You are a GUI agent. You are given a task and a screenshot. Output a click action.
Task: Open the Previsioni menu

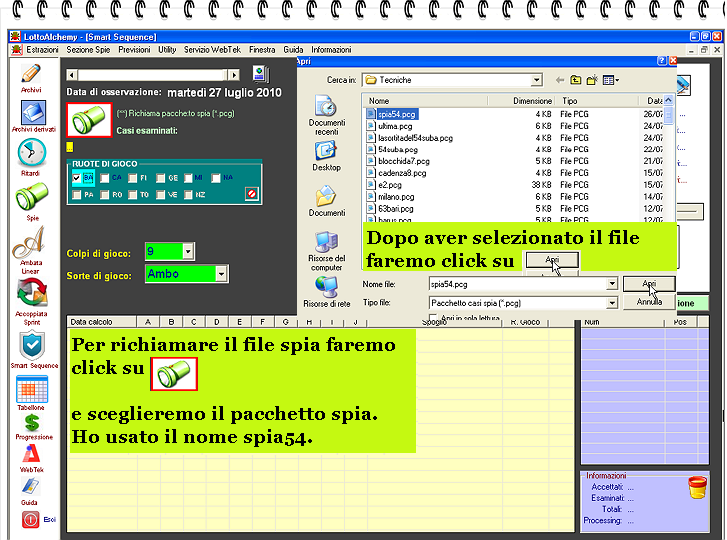pos(134,50)
